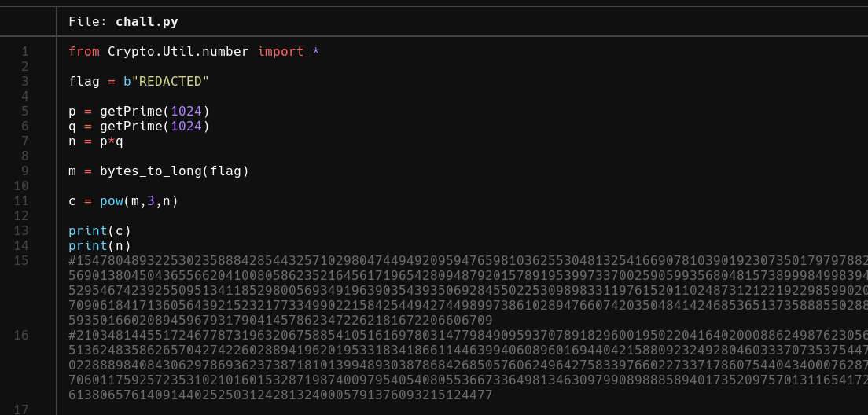
Task: Click the flag variable on line 3
Action: [84, 81]
